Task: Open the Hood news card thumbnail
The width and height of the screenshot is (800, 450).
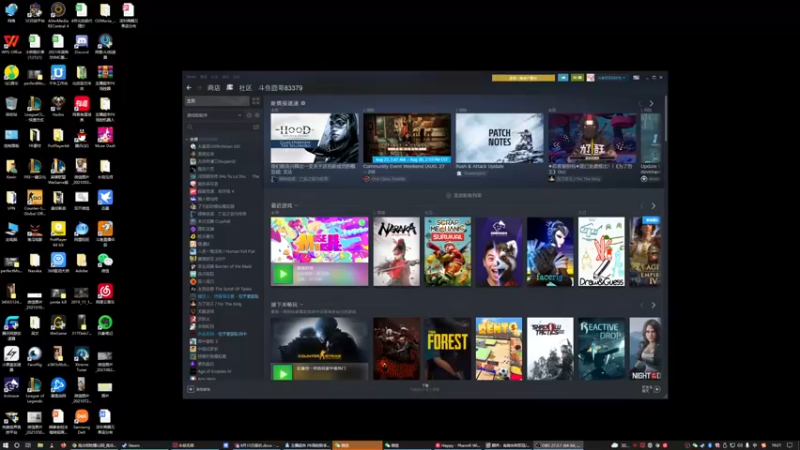Action: pyautogui.click(x=314, y=138)
